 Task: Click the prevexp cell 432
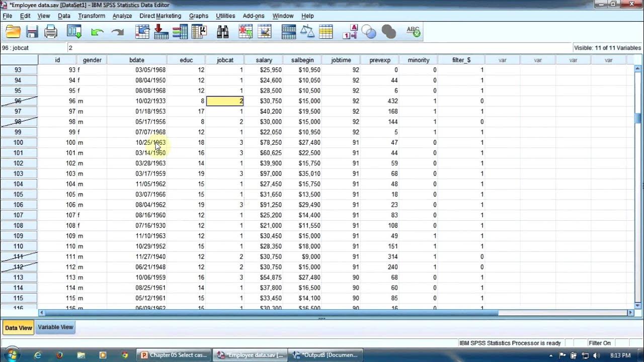[x=380, y=101]
